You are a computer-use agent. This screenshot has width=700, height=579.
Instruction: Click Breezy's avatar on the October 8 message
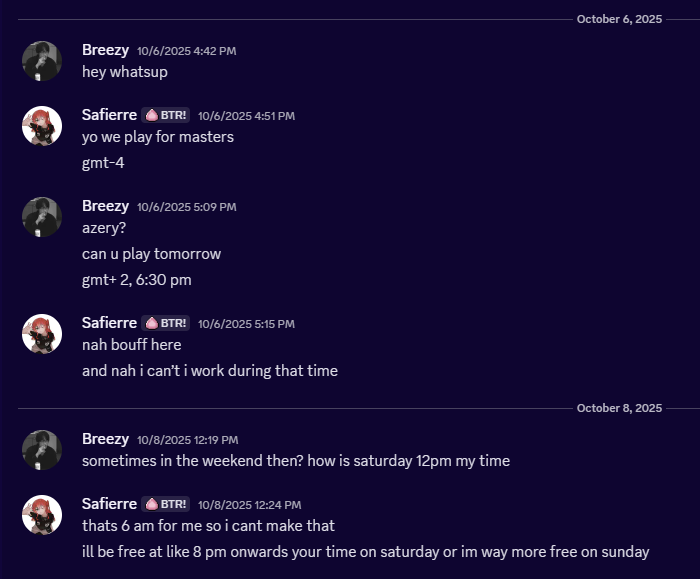point(42,450)
